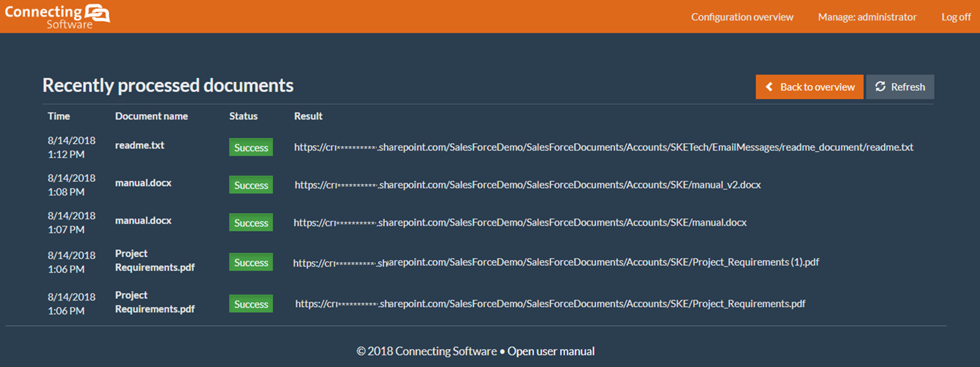Open the readme.txt SharePoint result URL

tap(603, 147)
